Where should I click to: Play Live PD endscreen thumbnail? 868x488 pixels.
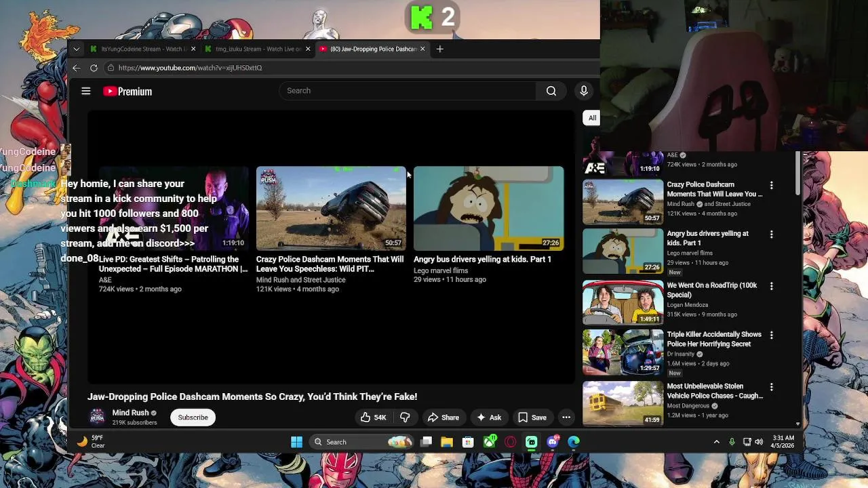coord(174,208)
